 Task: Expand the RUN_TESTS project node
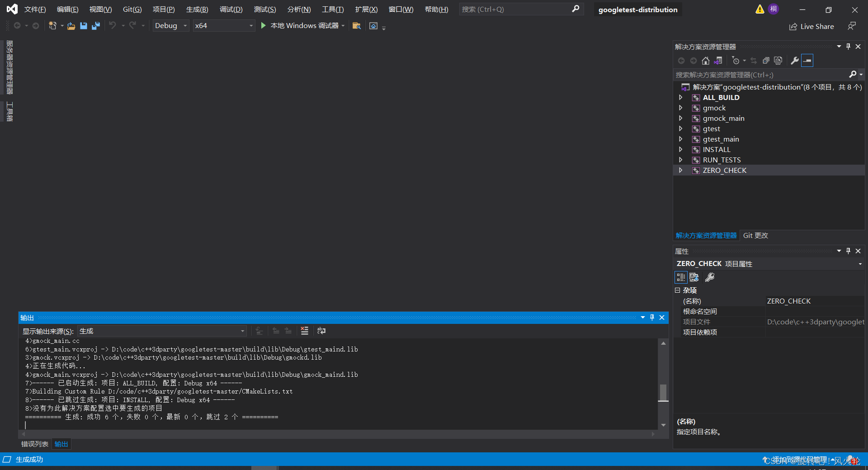click(x=681, y=160)
